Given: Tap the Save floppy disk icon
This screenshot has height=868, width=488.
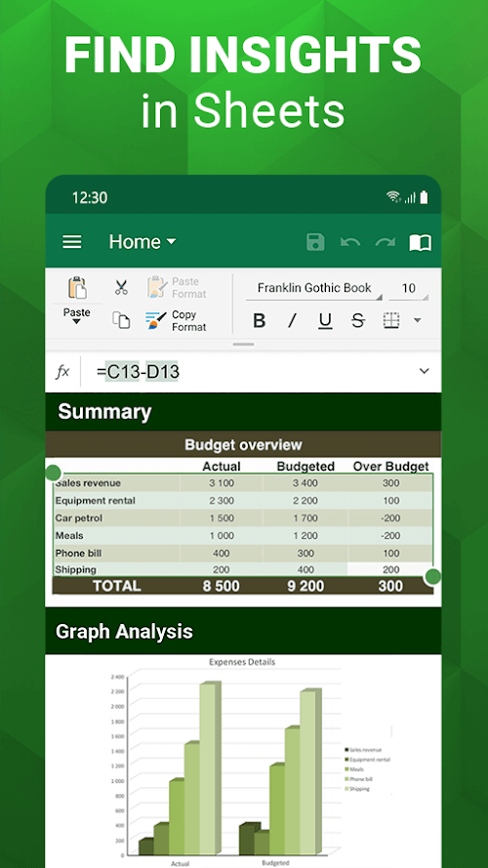Looking at the screenshot, I should 315,242.
